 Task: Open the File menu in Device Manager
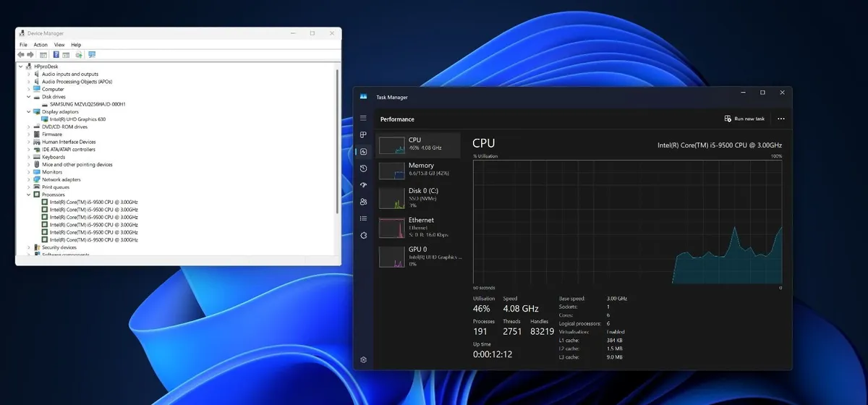23,45
